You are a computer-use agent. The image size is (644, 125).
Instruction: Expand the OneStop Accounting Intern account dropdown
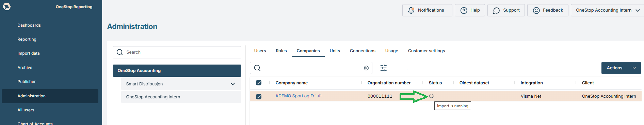[608, 10]
